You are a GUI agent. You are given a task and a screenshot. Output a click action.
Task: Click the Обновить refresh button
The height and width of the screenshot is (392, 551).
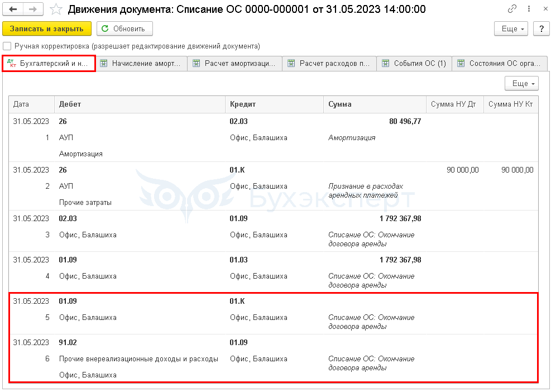[x=124, y=29]
